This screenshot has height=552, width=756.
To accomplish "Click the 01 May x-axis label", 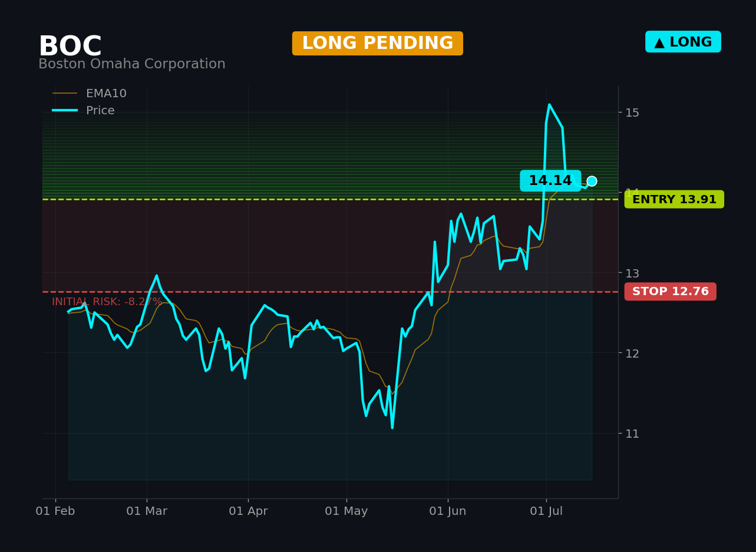I will [346, 511].
